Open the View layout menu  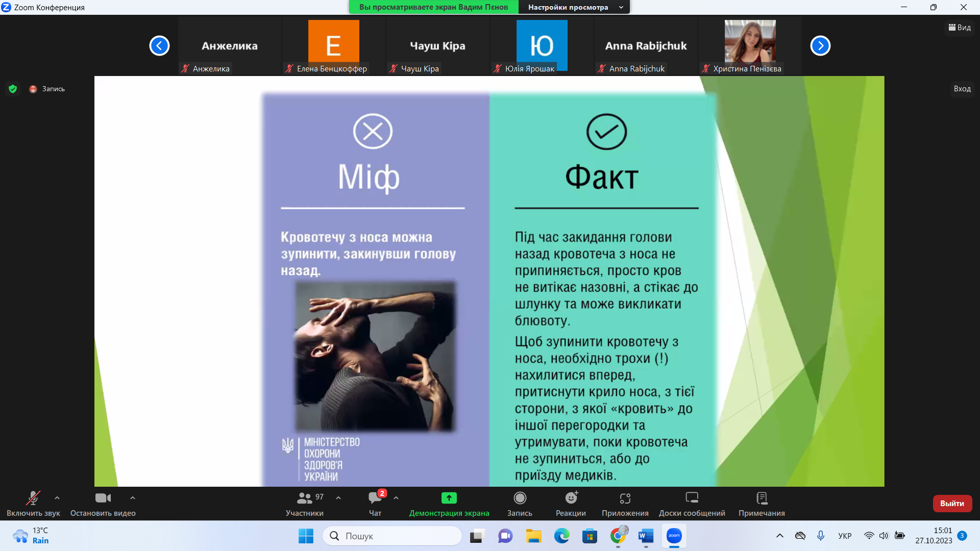click(x=960, y=28)
